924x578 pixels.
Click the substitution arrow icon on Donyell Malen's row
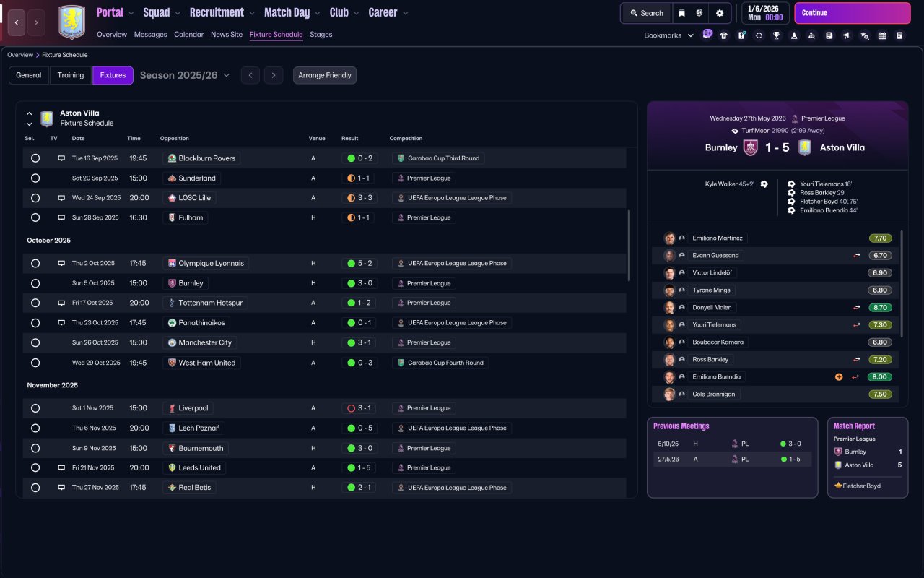pos(857,307)
